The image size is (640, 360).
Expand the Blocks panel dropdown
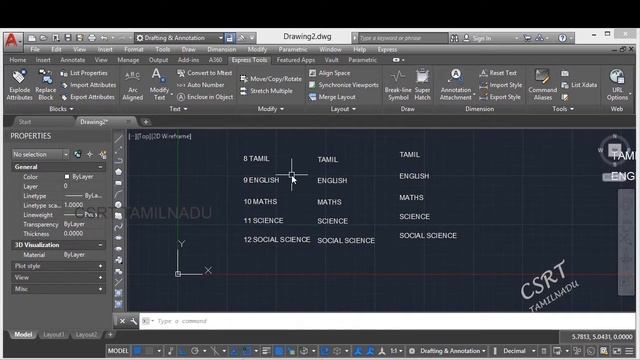pos(61,109)
